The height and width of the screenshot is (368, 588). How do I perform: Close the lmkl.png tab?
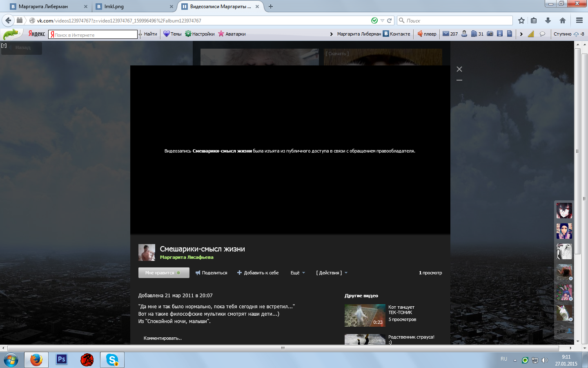[171, 7]
